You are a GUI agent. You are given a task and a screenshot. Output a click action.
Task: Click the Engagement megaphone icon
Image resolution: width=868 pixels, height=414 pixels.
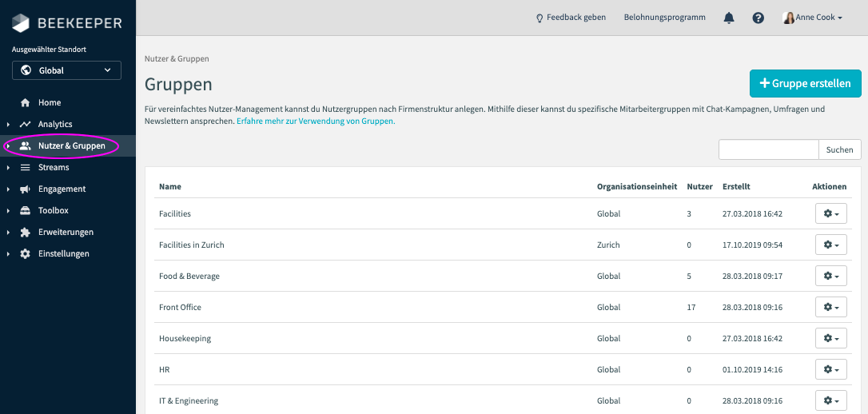(25, 189)
